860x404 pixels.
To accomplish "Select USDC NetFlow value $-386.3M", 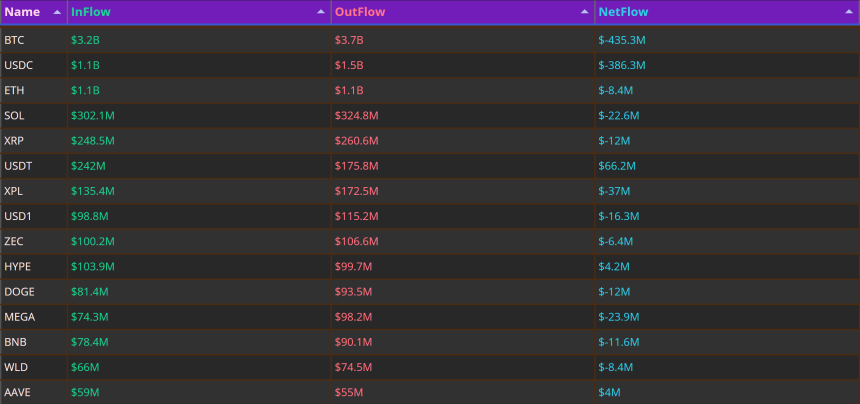I will pos(622,65).
